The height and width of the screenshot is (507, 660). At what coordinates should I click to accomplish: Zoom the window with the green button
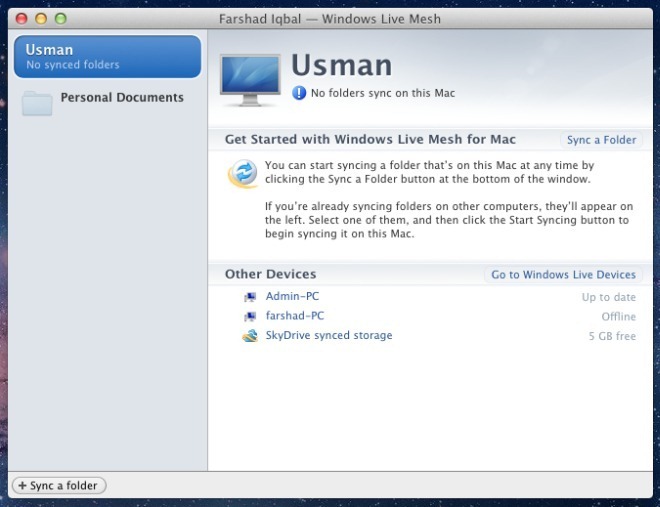[61, 19]
